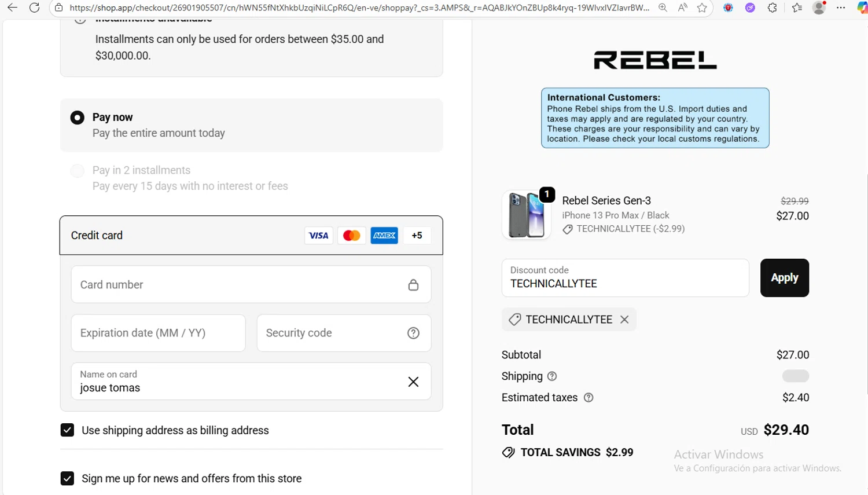Viewport: 868px width, 495px height.
Task: Click the crossed-out $29.99 price
Action: [795, 201]
